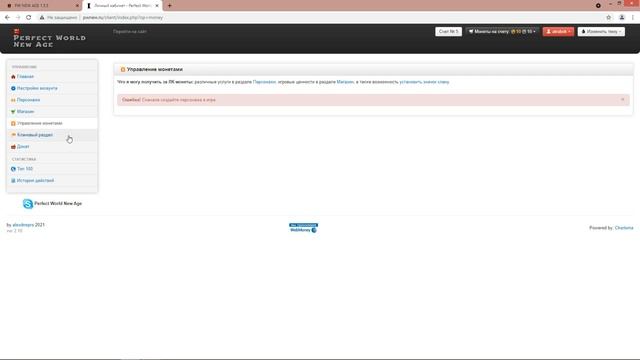The width and height of the screenshot is (640, 360).
Task: Dismiss the pink error alert with the x
Action: click(x=622, y=100)
